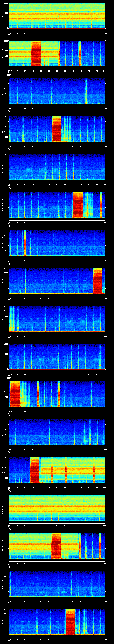Screen dimensions: 114x644
Task: Click the 14:35:00 start time label
Action: tap(9, 525)
